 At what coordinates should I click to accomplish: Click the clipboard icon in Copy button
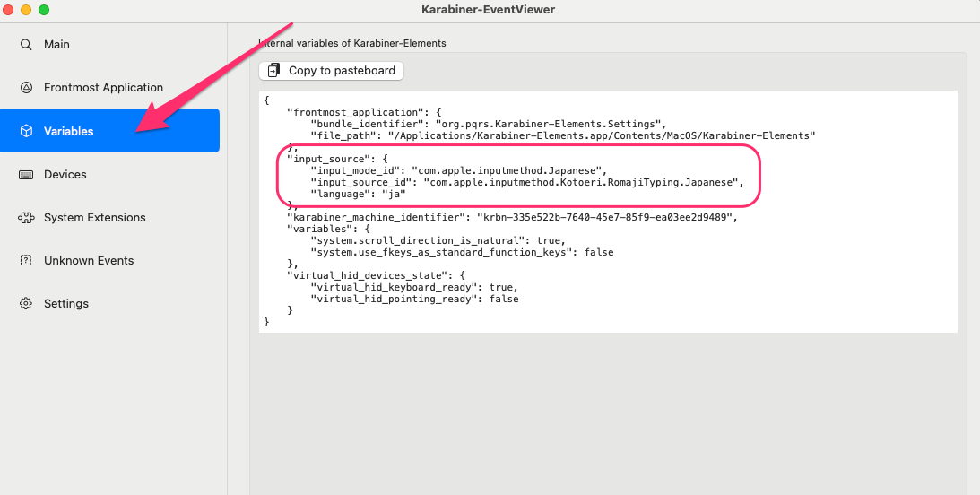point(273,71)
